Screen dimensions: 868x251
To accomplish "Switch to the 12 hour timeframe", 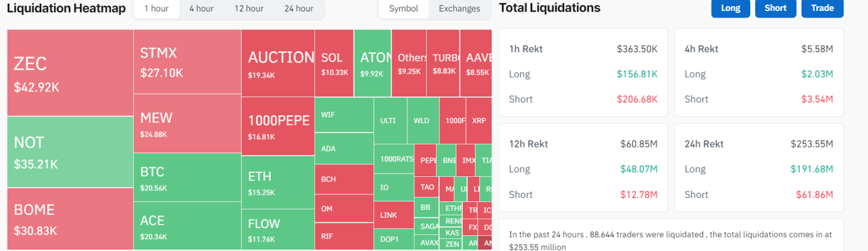I will 249,9.
